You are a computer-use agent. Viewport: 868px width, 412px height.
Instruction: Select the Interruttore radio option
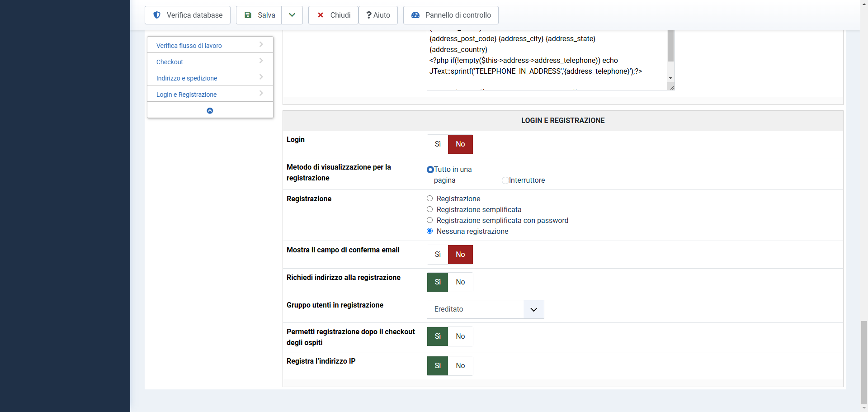tap(505, 180)
